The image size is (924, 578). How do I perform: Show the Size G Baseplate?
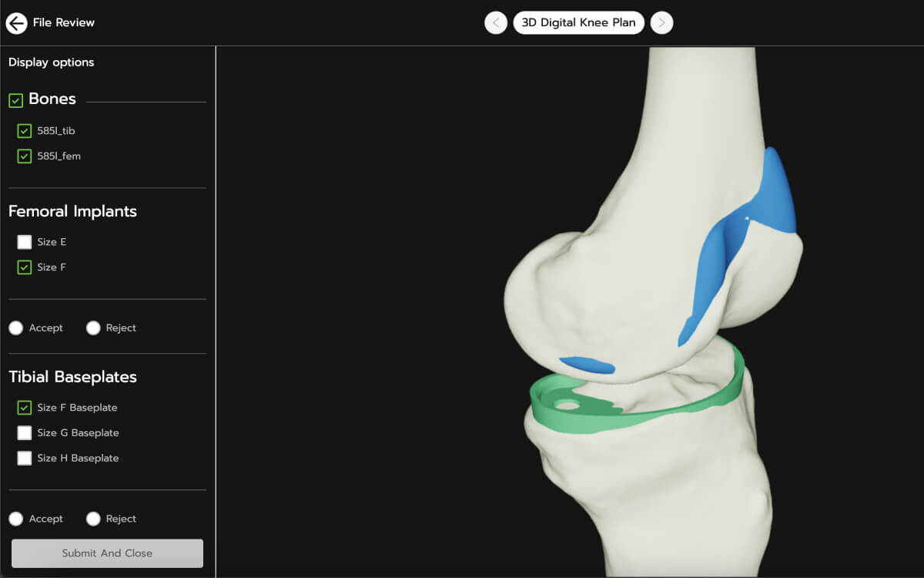tap(25, 433)
